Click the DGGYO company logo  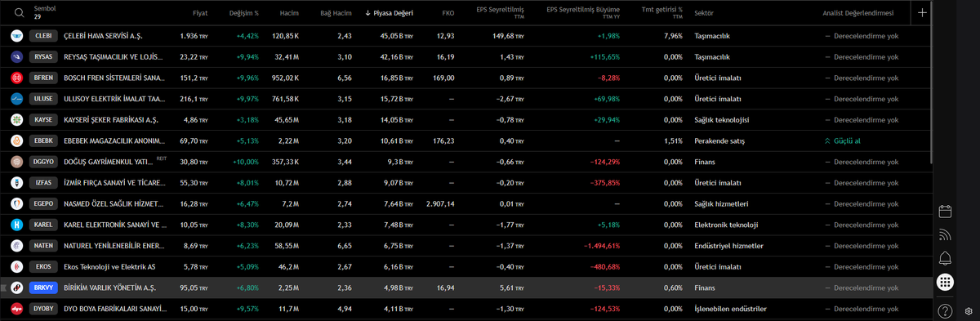click(x=17, y=162)
